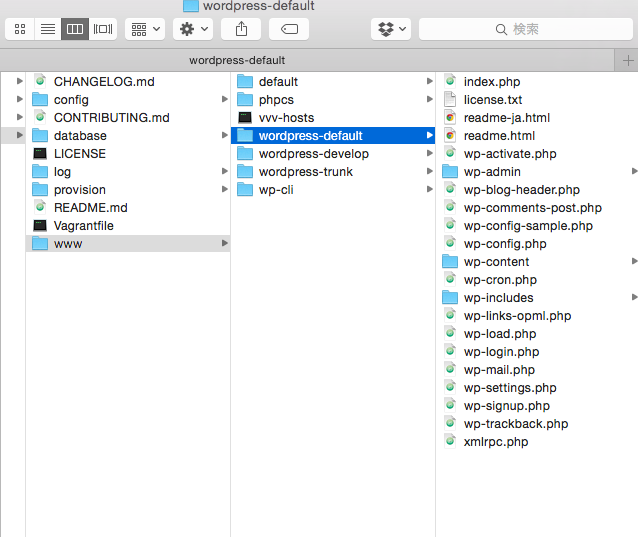
Task: Select readme-ja.html file
Action: [x=537, y=118]
